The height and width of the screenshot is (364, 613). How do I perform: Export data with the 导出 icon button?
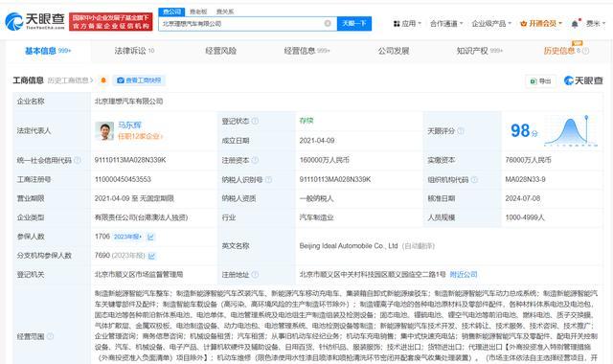click(540, 80)
